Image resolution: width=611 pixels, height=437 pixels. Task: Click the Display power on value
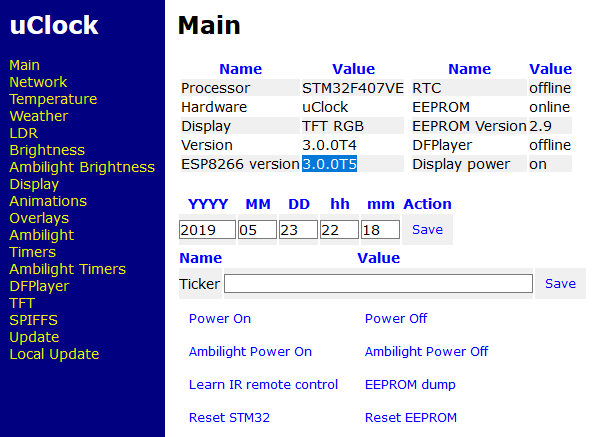(538, 164)
